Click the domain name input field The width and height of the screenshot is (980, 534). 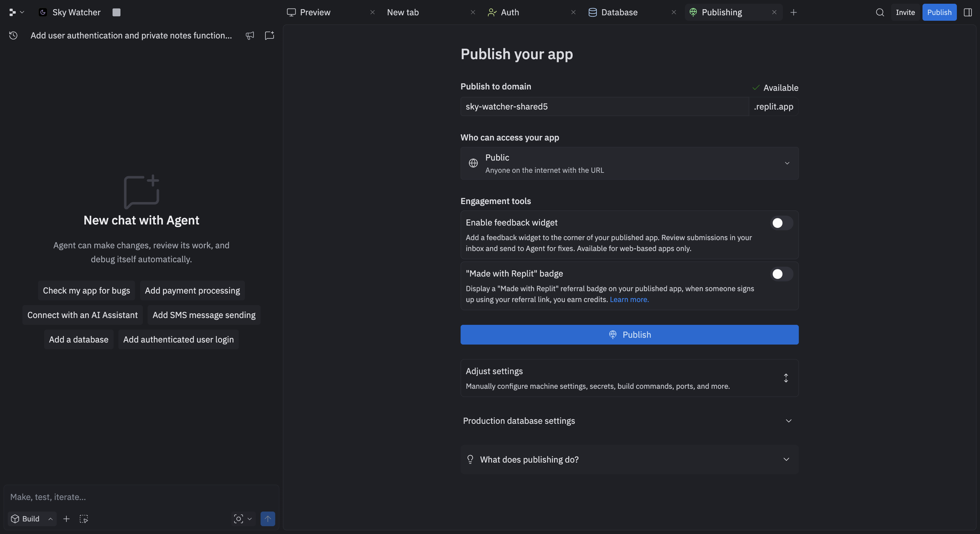coord(604,106)
